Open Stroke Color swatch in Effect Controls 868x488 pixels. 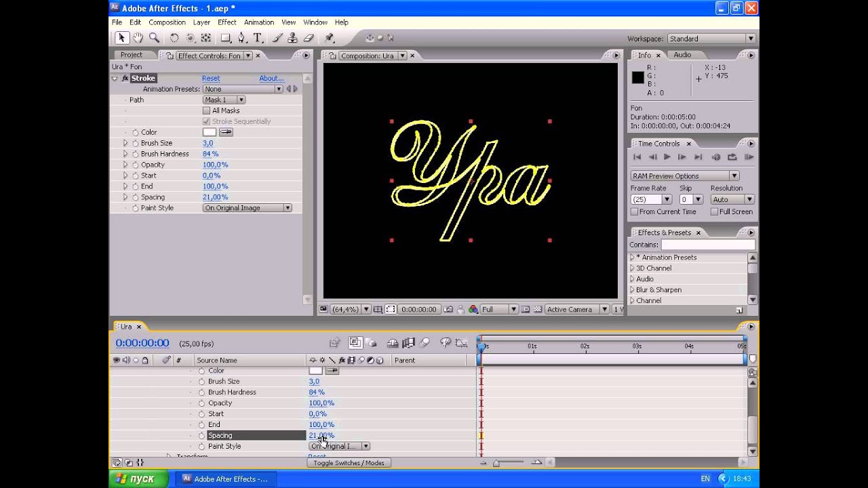(210, 132)
